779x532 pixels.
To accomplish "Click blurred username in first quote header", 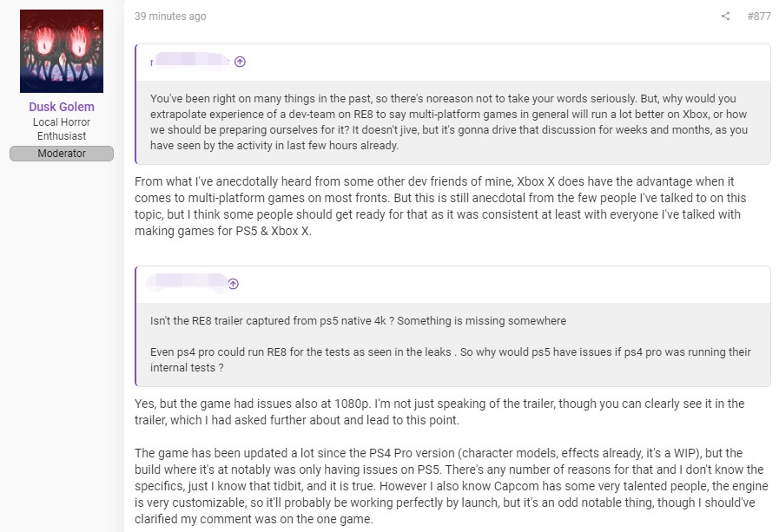I will click(x=190, y=61).
